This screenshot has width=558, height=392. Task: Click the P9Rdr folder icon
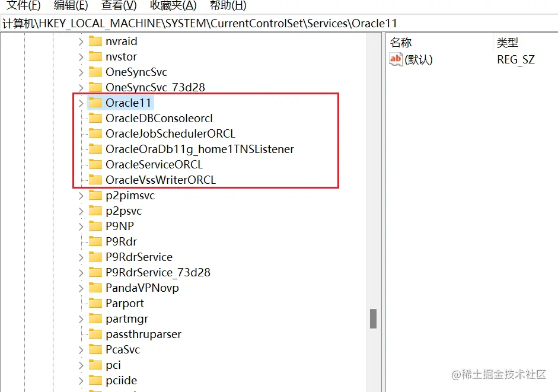click(95, 241)
